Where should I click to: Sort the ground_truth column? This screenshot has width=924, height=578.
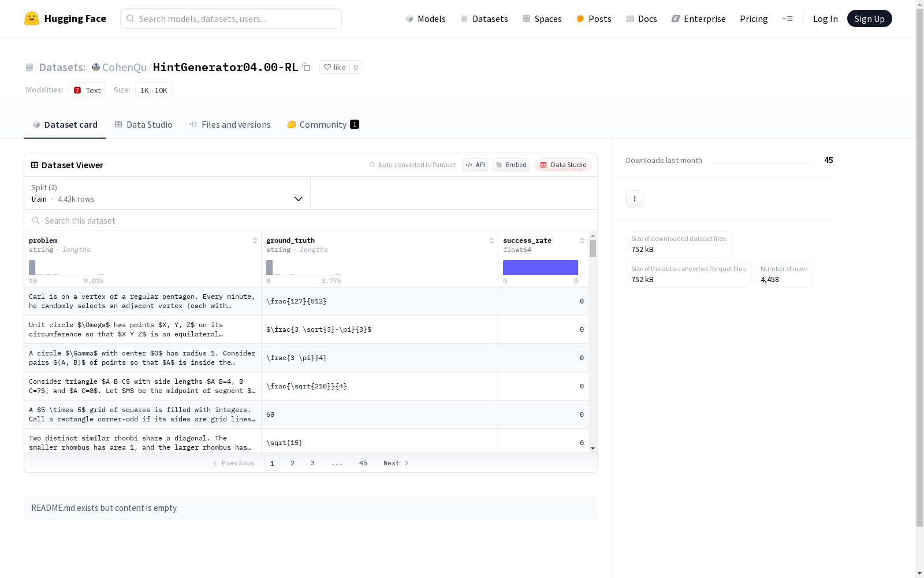pos(491,240)
